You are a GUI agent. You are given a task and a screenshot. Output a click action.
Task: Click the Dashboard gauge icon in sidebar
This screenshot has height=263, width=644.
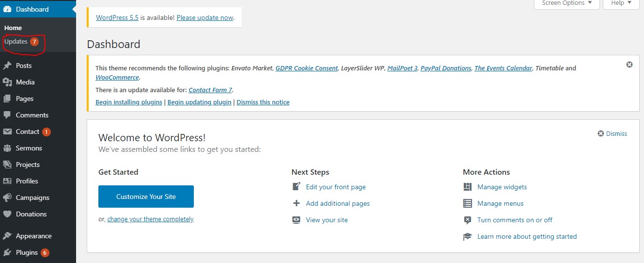tap(7, 9)
